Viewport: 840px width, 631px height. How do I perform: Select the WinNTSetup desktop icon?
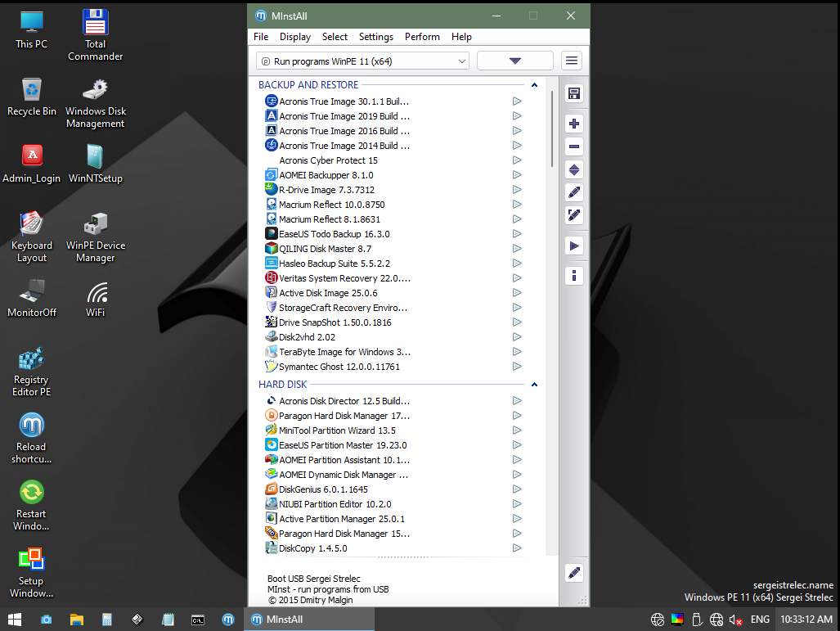96,164
